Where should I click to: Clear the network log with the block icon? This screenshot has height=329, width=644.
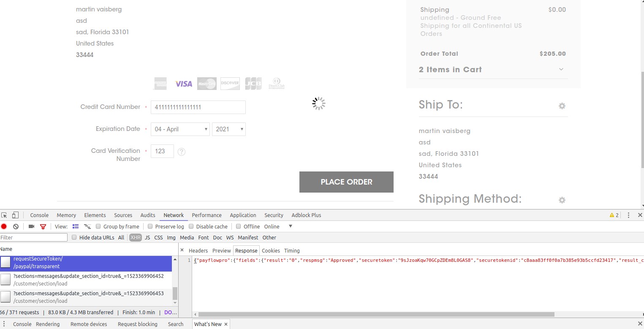pyautogui.click(x=16, y=226)
